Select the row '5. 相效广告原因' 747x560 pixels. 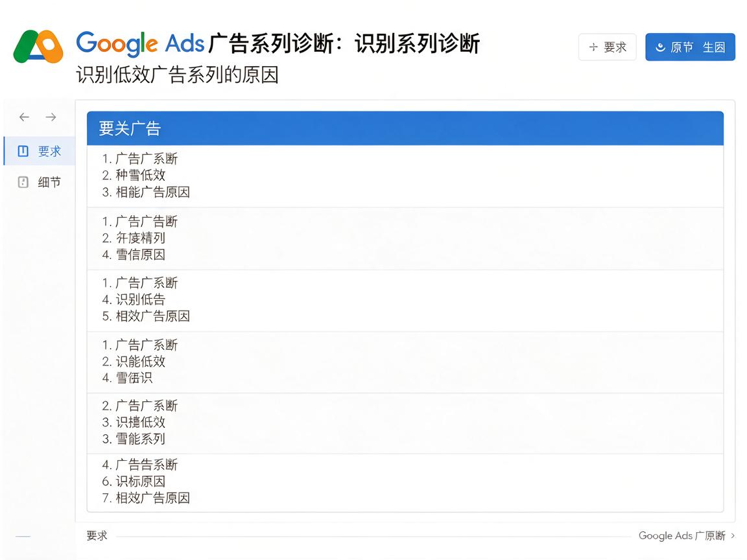(146, 316)
